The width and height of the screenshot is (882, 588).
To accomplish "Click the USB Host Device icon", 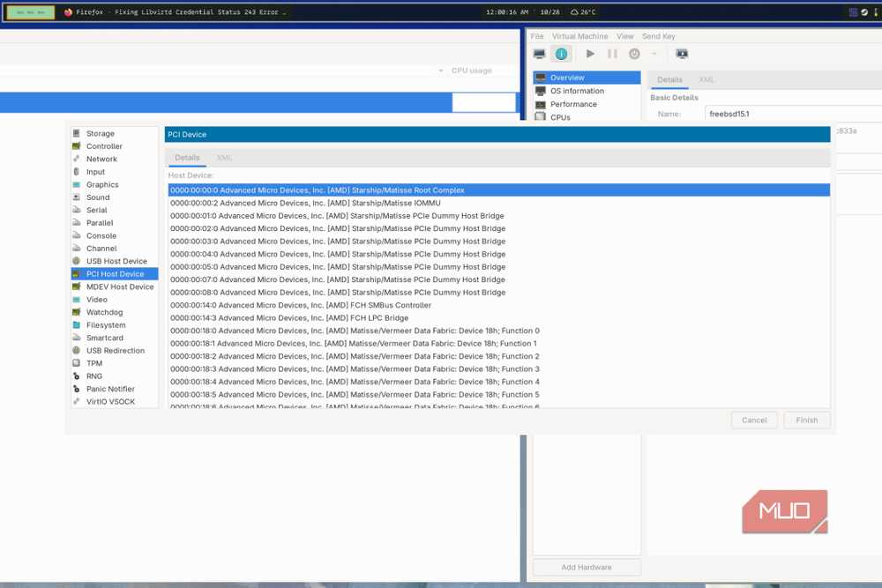I will pos(77,261).
